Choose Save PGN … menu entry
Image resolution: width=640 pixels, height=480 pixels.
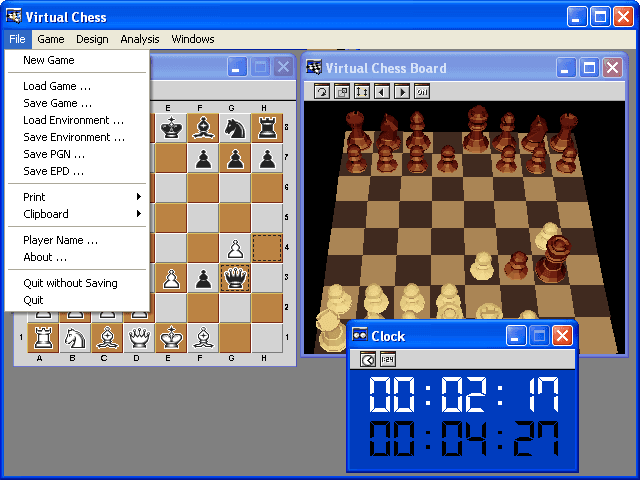coord(77,154)
